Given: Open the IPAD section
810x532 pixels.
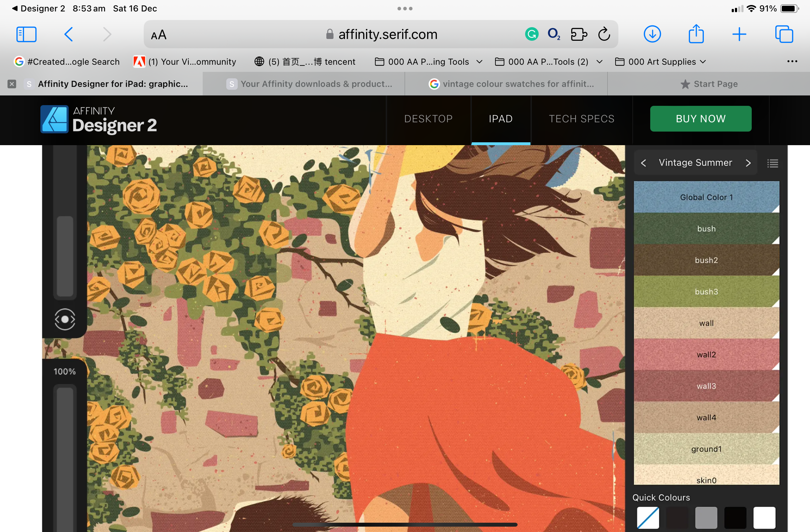Looking at the screenshot, I should coord(501,119).
